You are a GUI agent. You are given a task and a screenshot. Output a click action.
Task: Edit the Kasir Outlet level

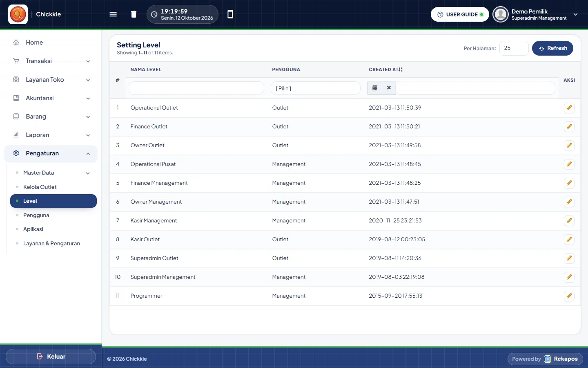coord(569,240)
